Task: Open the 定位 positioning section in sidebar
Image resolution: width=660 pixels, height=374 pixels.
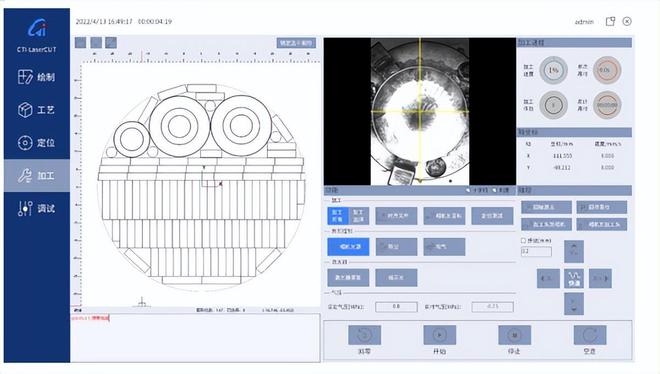Action: point(37,143)
